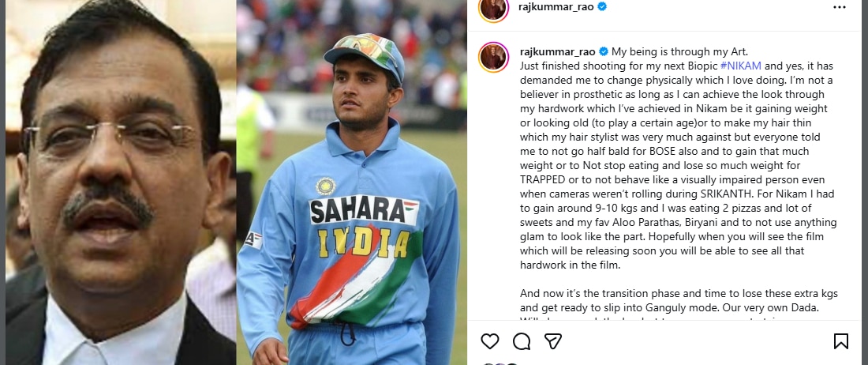Save the post with the bookmark icon

point(841,341)
